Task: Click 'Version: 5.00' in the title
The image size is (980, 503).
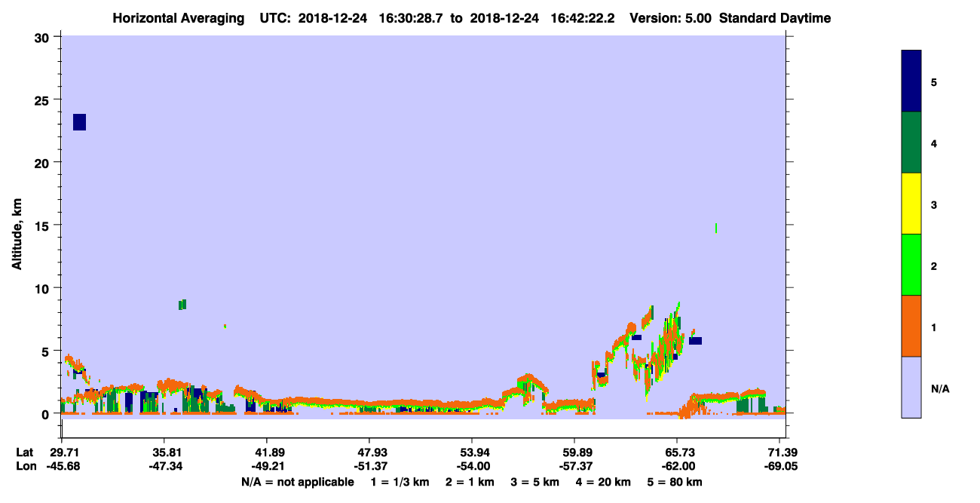Action: click(x=672, y=17)
